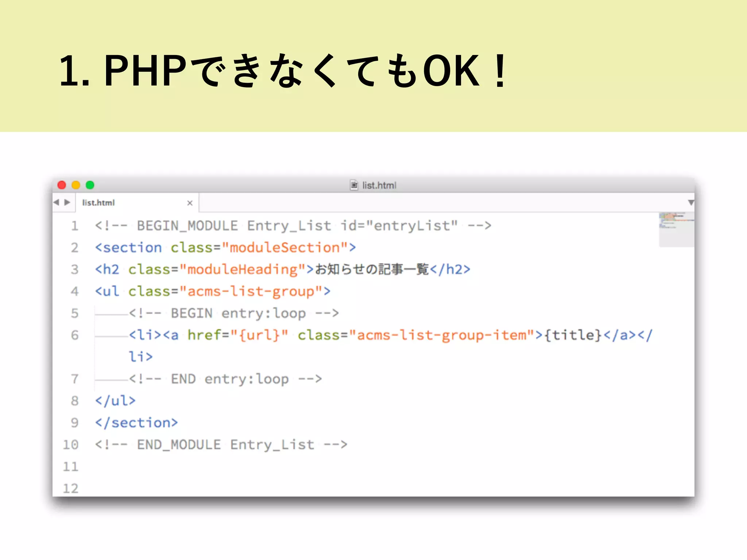Go to next tab with right arrow
The image size is (747, 560).
[67, 202]
